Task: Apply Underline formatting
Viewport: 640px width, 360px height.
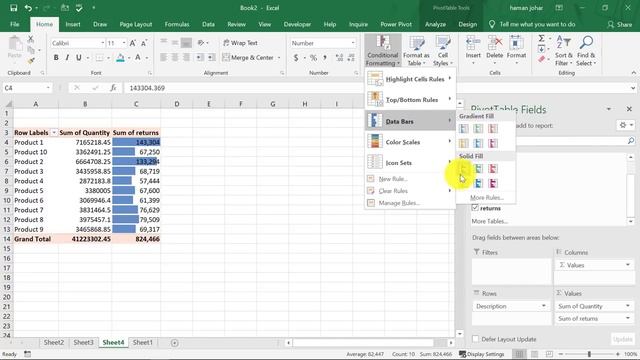Action: (78, 58)
